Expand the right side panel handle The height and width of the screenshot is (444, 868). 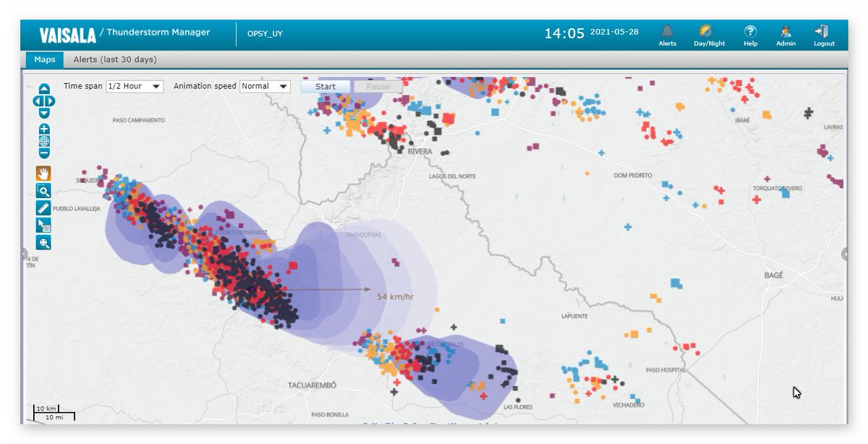pos(844,254)
